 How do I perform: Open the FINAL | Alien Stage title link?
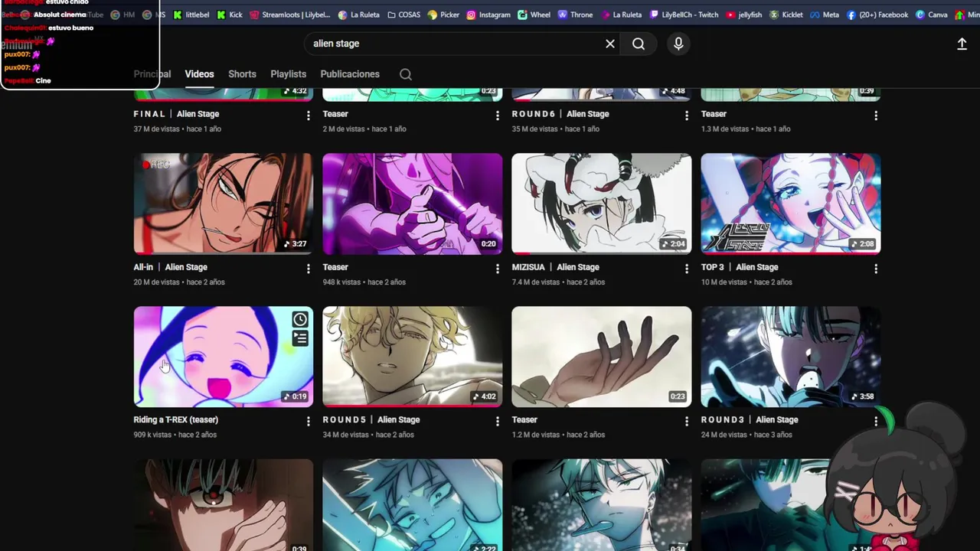176,114
